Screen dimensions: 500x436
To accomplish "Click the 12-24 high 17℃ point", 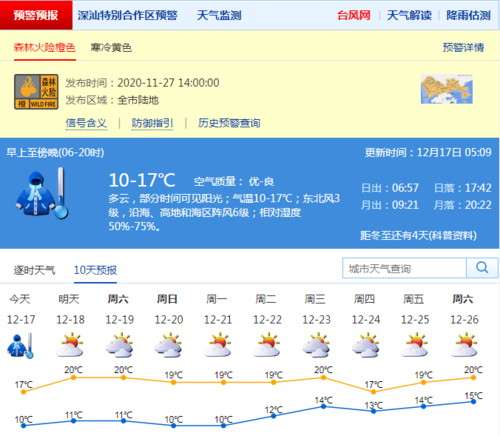I will pos(373,392).
